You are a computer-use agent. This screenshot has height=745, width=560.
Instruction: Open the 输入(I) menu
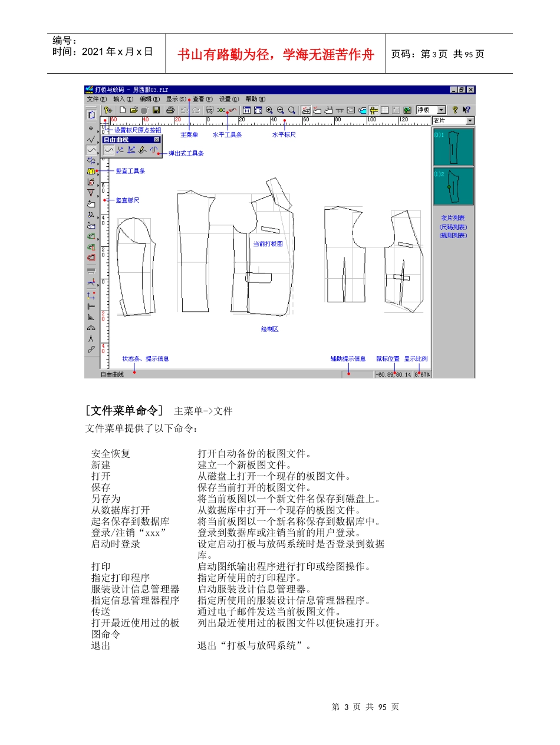[x=123, y=99]
